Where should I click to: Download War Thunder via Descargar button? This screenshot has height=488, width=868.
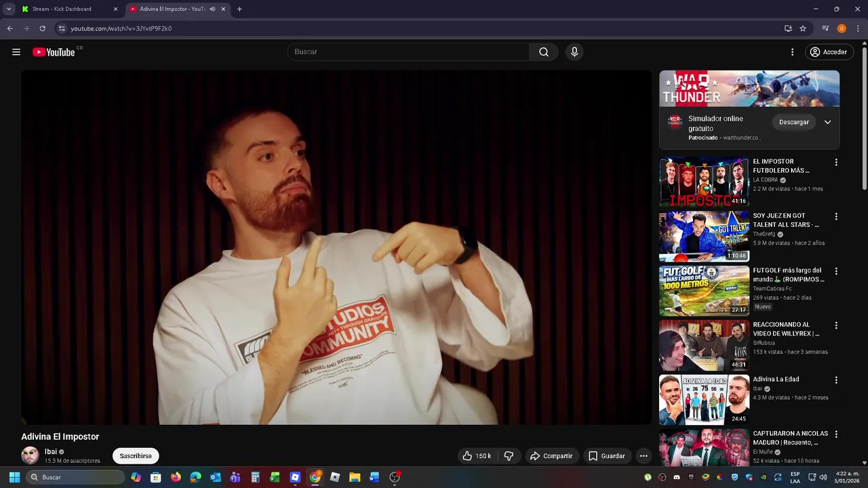(x=794, y=122)
